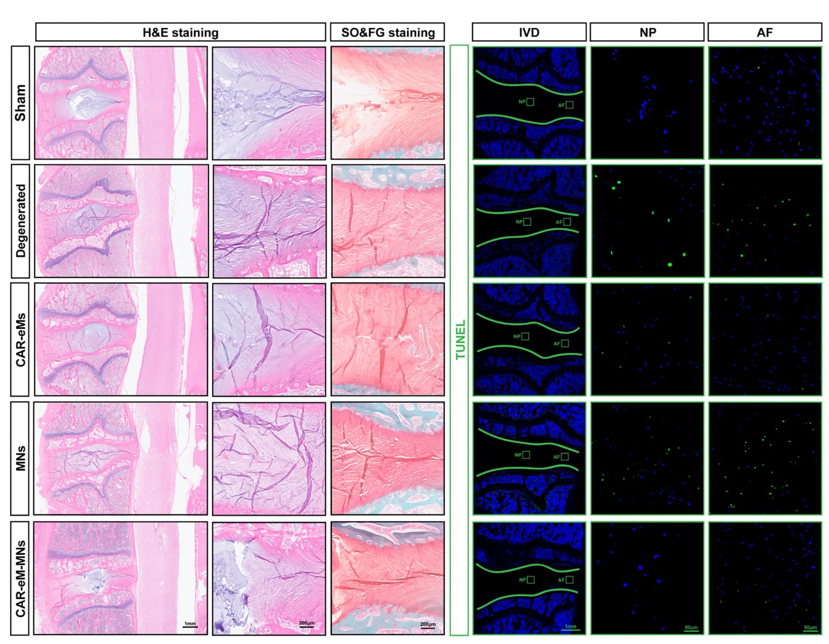The height and width of the screenshot is (644, 829).
Task: View the Degenerated H&E overview image
Action: (121, 221)
